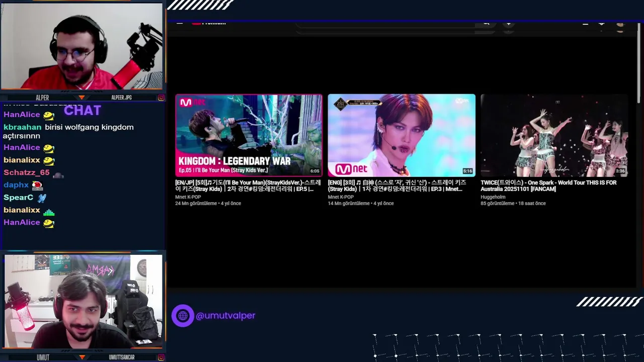Click the green bars emote beside bianalixx
This screenshot has width=644, height=362.
[48, 212]
